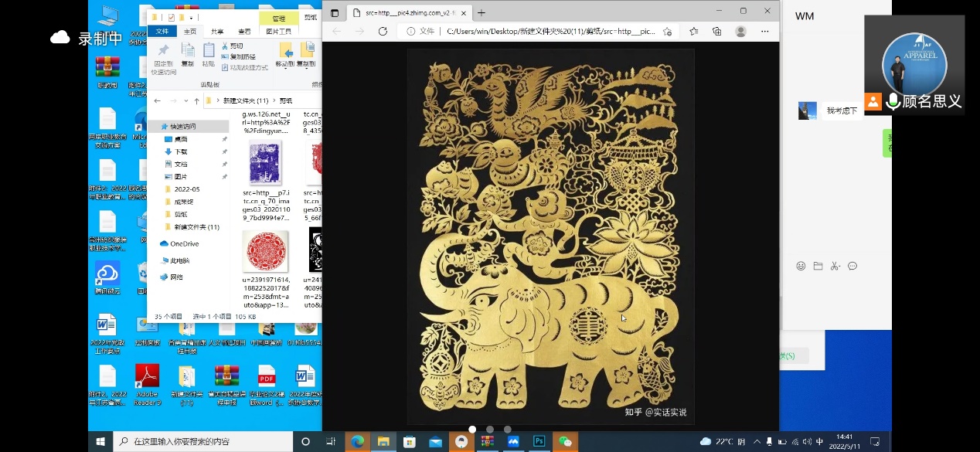Click the Edge browser refresh button
Screen dimensions: 980x452
tap(383, 32)
